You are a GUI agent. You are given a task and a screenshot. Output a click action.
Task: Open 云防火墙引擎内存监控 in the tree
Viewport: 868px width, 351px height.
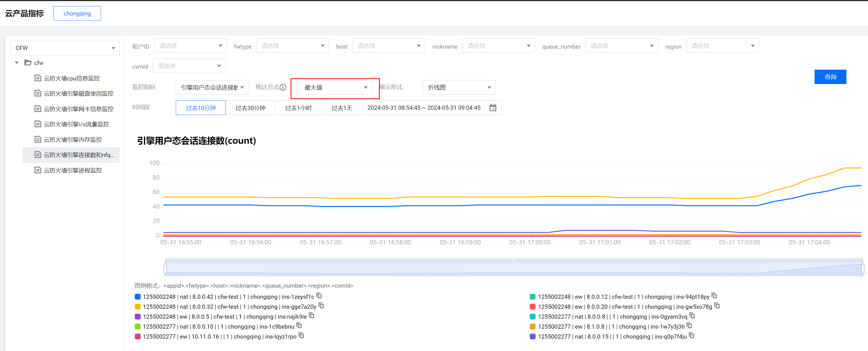tap(73, 140)
